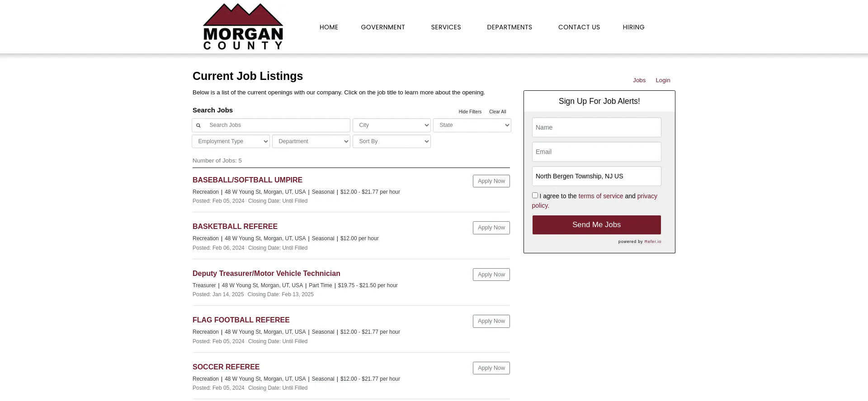Check the terms of service agreement box

coord(535,196)
